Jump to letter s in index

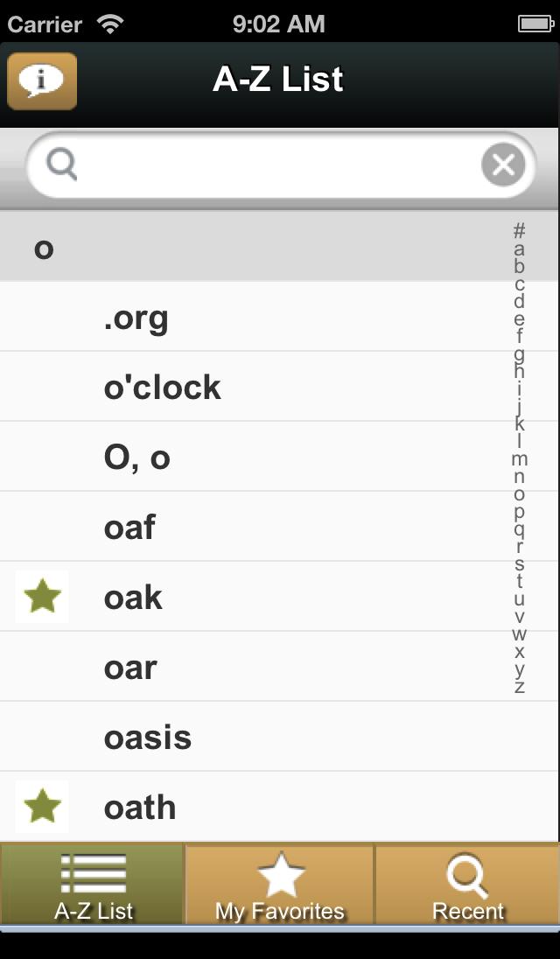[x=520, y=564]
